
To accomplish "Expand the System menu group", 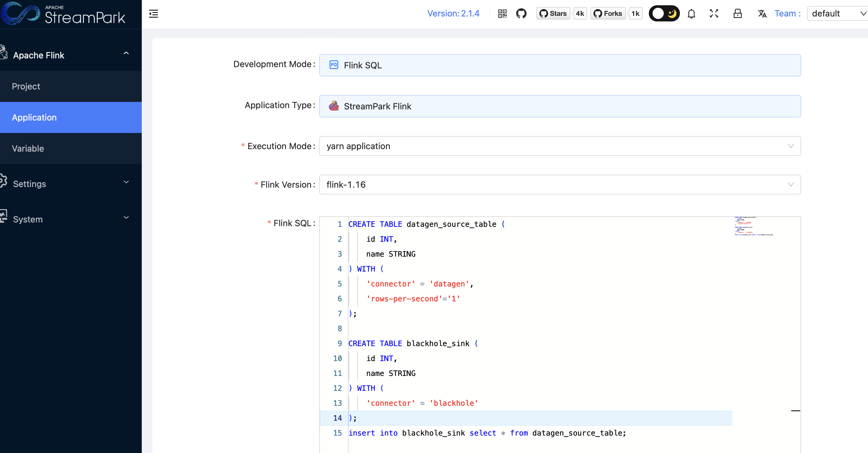I will tap(71, 219).
